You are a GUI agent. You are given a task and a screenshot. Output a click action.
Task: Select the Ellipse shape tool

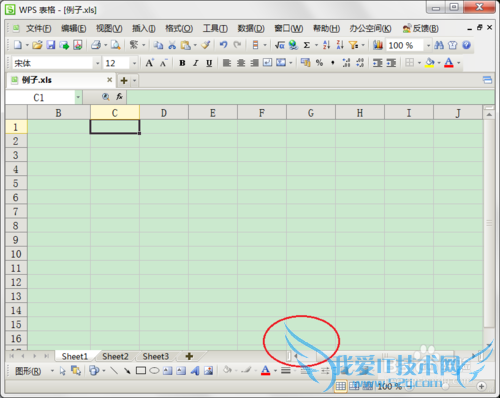(x=154, y=371)
